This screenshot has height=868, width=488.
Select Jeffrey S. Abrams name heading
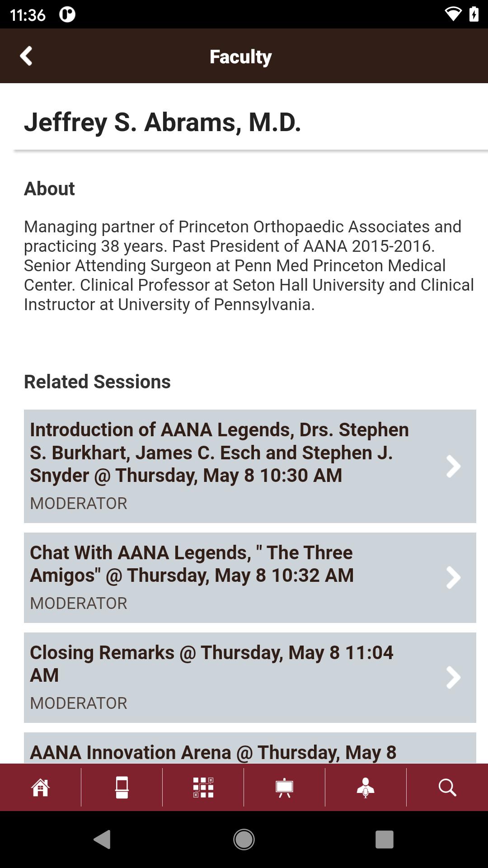coord(163,122)
